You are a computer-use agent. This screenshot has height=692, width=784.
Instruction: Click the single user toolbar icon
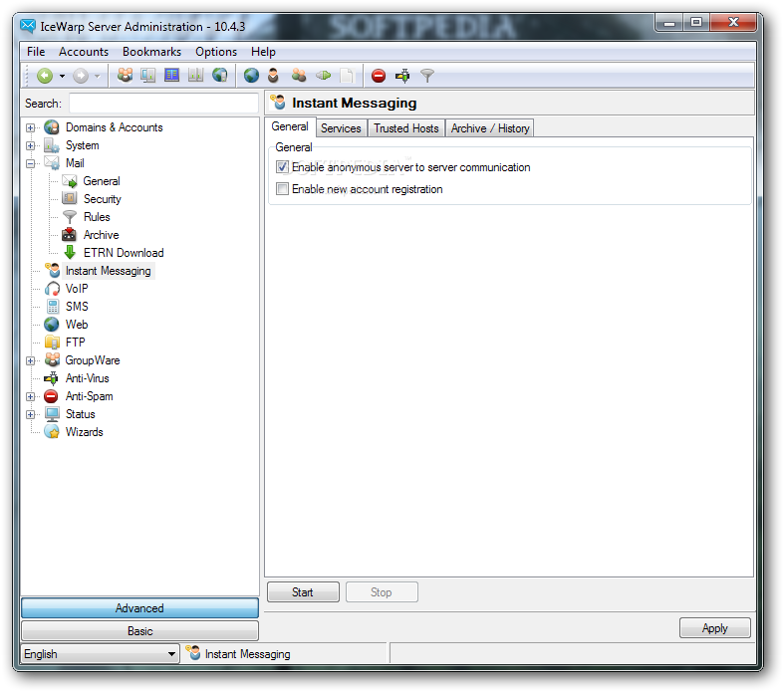(273, 76)
